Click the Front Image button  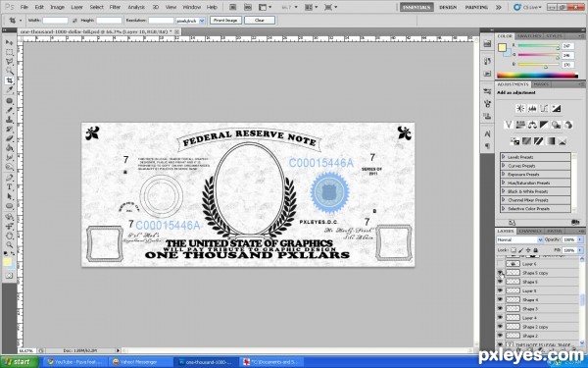225,21
